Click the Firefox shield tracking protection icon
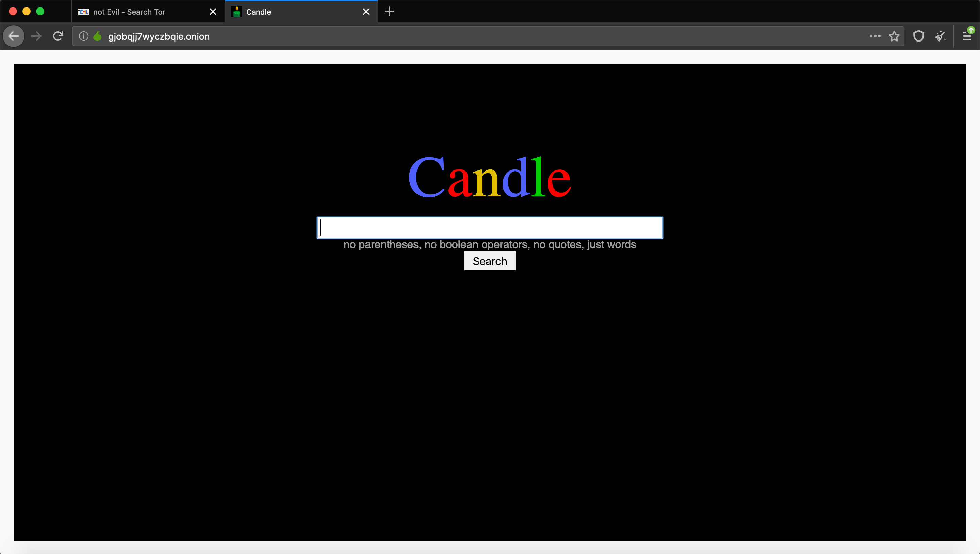The width and height of the screenshot is (980, 554). 918,36
